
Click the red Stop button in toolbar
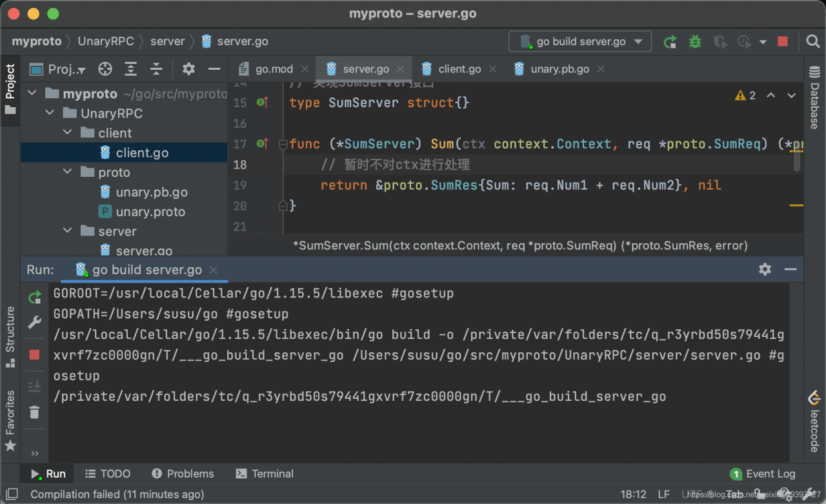coord(783,42)
